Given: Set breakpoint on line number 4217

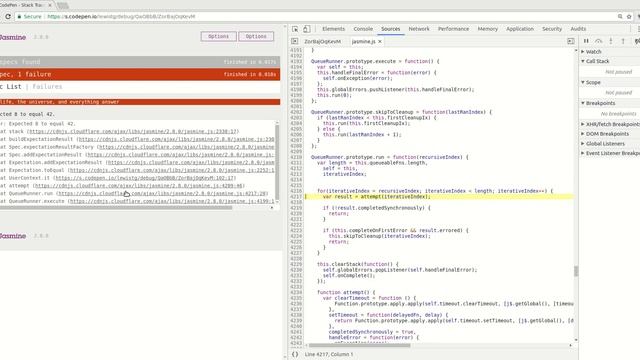Looking at the screenshot, I should click(x=296, y=197).
